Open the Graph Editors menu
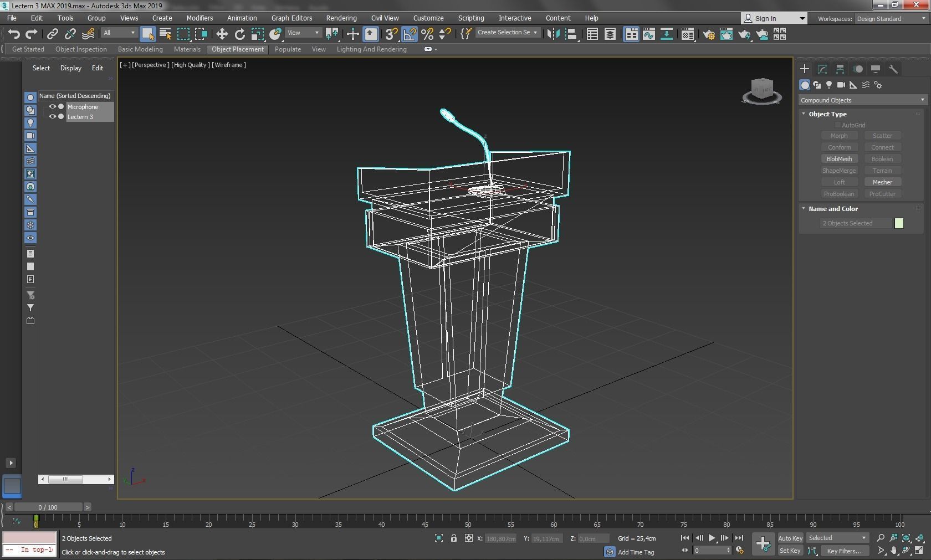Screen dimensions: 931x560 291,18
